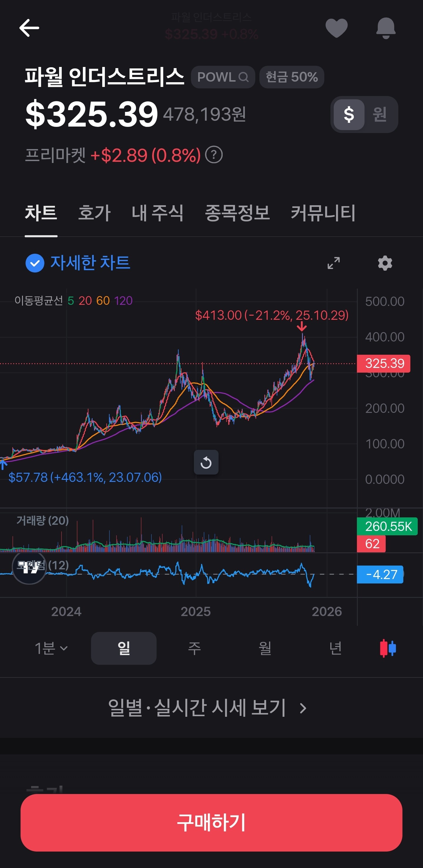Click the red 62 volume value label
This screenshot has height=868, width=423.
point(371,544)
